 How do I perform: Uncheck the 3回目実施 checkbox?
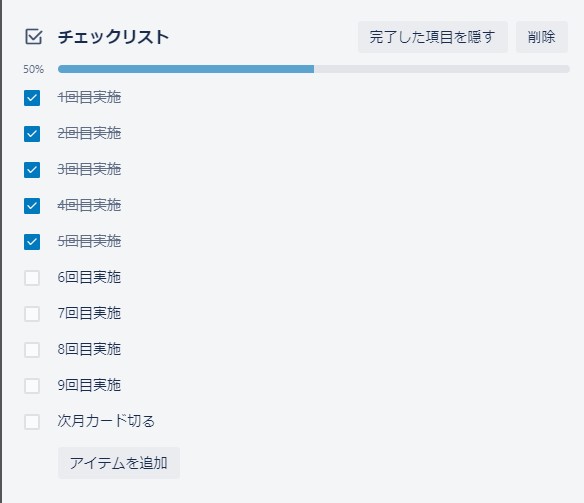point(32,170)
